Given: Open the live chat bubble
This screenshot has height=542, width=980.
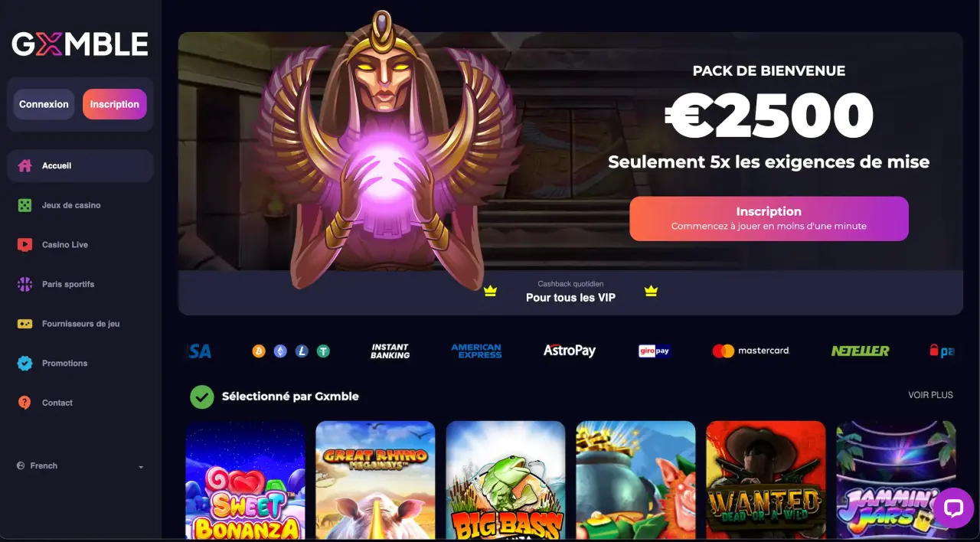Looking at the screenshot, I should tap(953, 508).
